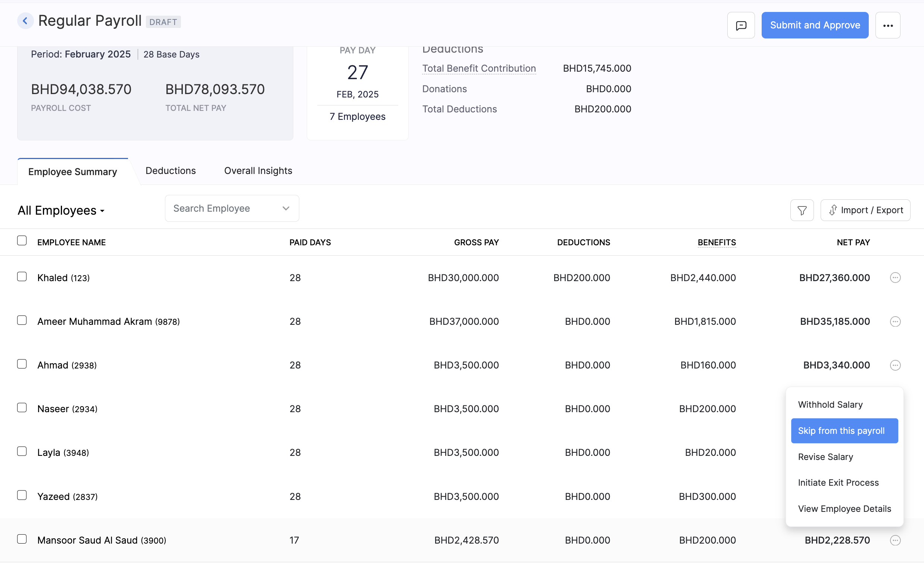924x563 pixels.
Task: Check Khaled's row checkbox
Action: point(22,276)
